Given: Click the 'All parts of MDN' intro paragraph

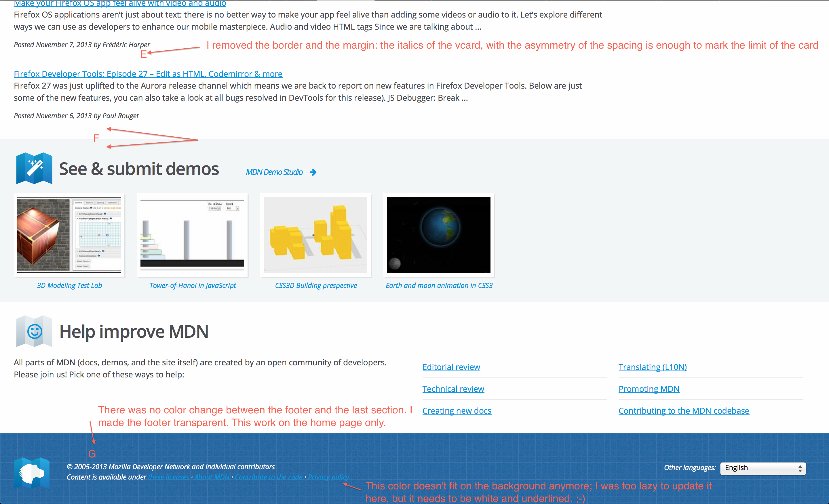Looking at the screenshot, I should (200, 369).
